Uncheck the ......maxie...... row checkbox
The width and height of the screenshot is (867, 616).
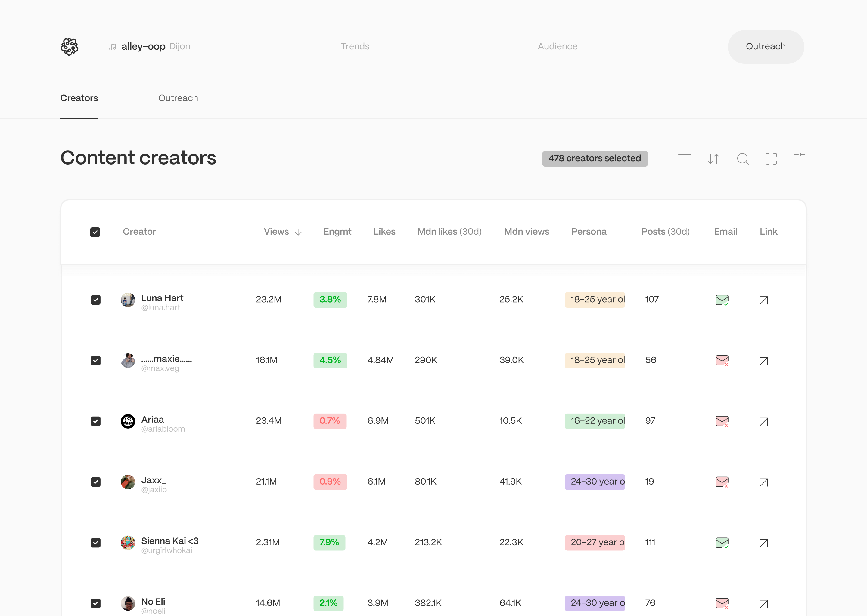pos(96,360)
